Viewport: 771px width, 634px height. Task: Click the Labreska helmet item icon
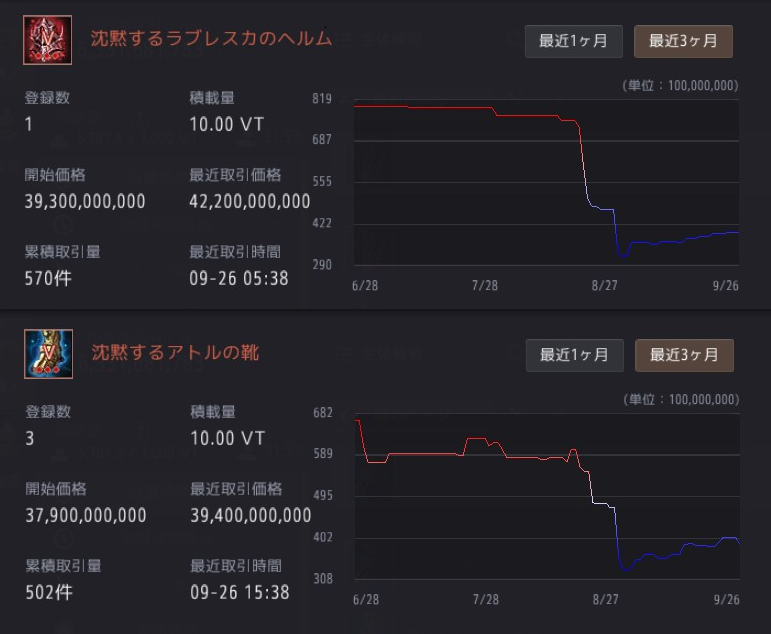pyautogui.click(x=48, y=41)
